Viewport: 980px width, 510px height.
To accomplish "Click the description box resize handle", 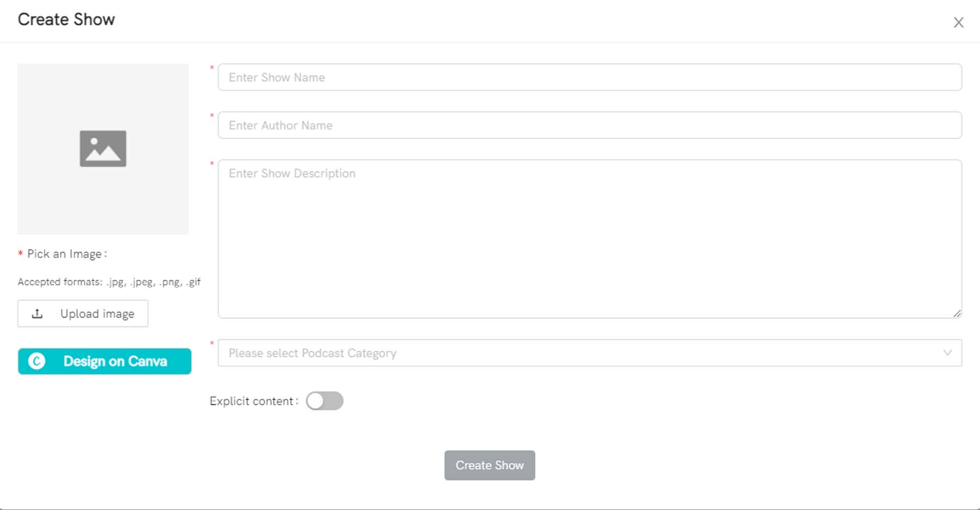I will click(x=957, y=313).
